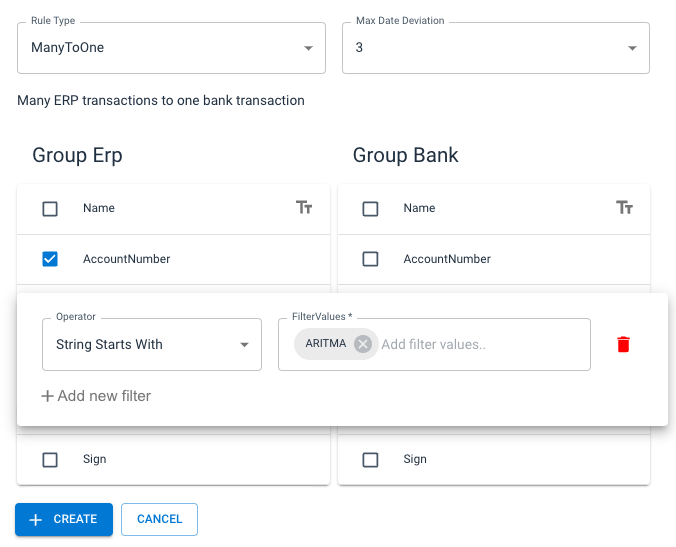Screen dimensions: 676x547
Task: Delete the filter with red trash icon
Action: [x=624, y=344]
